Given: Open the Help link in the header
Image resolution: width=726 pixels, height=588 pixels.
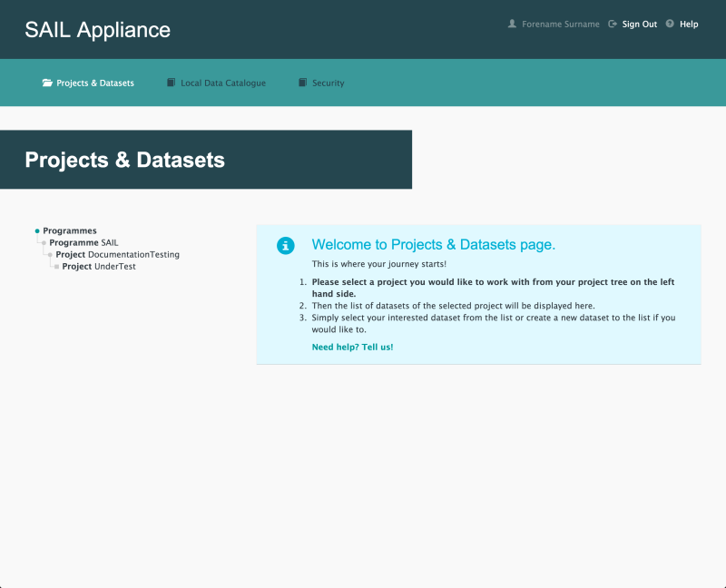Looking at the screenshot, I should tap(689, 24).
